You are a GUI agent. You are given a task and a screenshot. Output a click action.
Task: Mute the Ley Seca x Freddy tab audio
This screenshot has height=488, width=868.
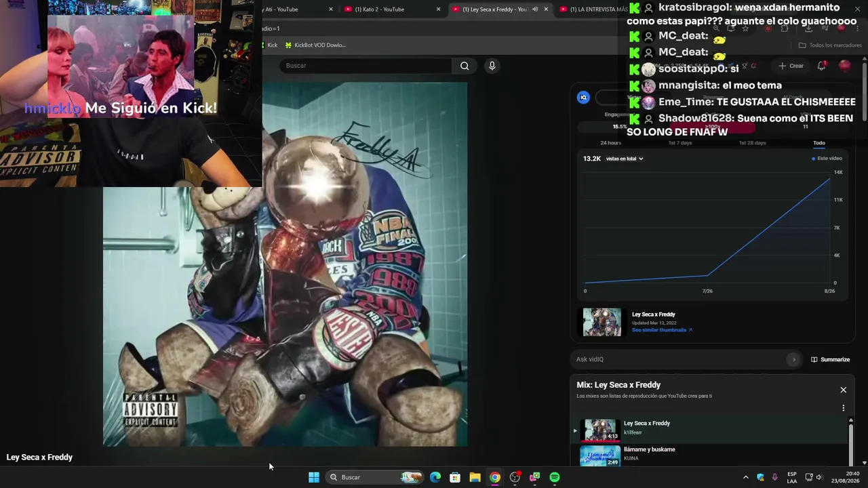[x=535, y=9]
